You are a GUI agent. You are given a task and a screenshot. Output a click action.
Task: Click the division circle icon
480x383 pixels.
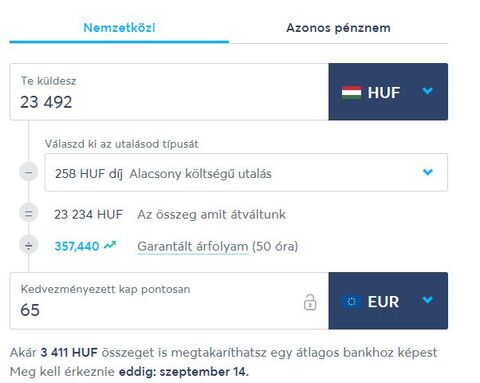click(x=29, y=245)
